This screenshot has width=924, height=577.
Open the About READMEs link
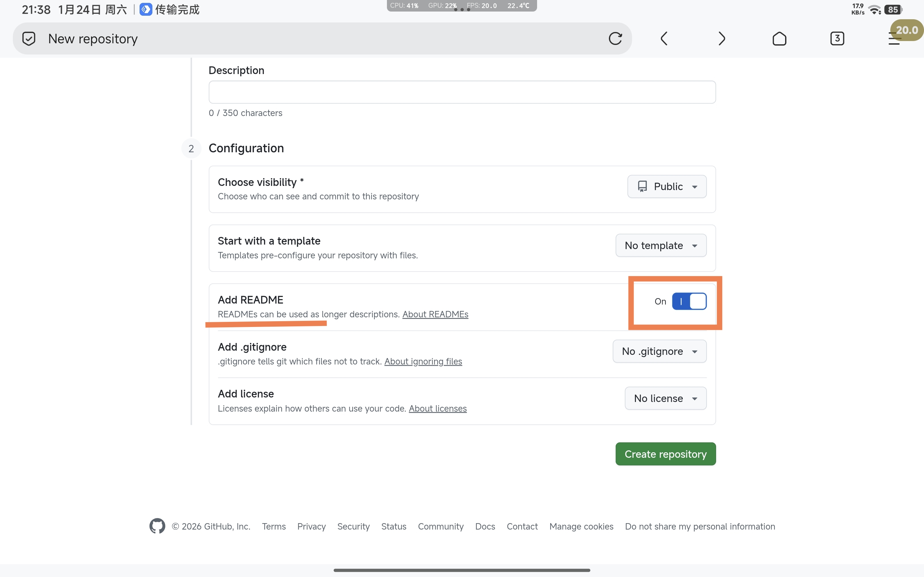click(x=435, y=314)
